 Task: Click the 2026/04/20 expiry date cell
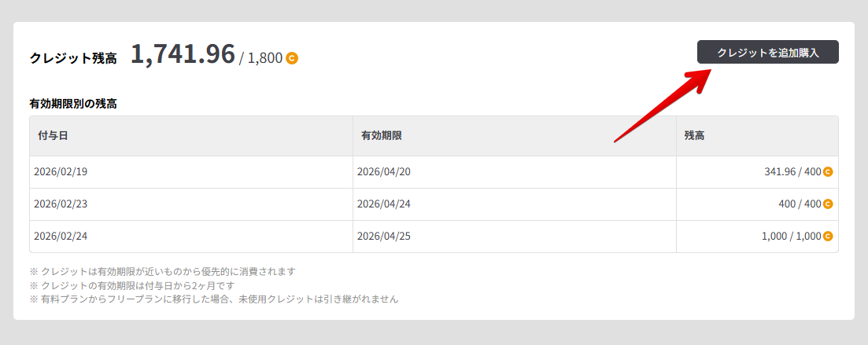point(383,172)
